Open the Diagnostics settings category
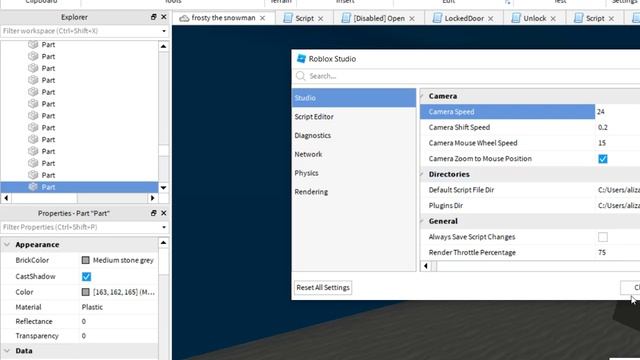640x360 pixels. tap(354, 136)
